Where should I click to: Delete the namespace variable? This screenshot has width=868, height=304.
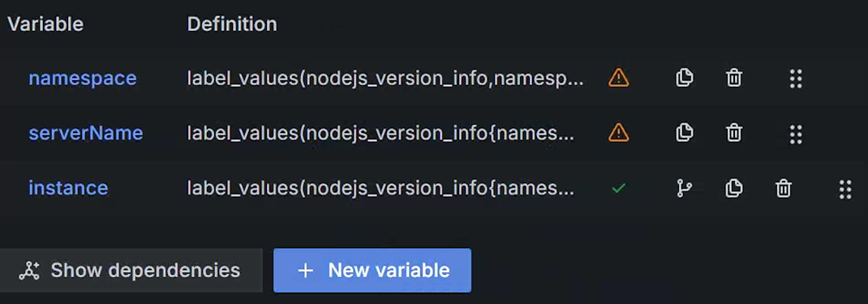734,79
